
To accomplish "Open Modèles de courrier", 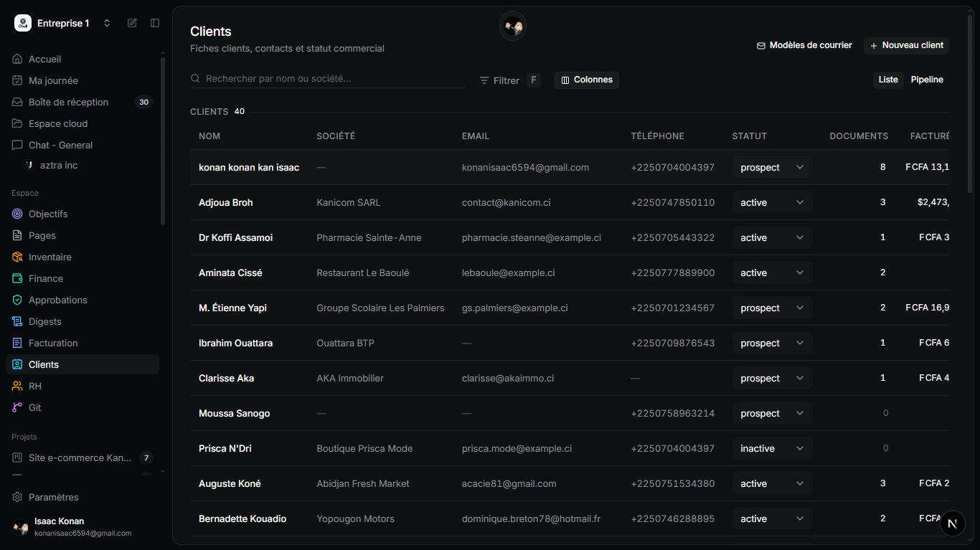I will coord(804,45).
